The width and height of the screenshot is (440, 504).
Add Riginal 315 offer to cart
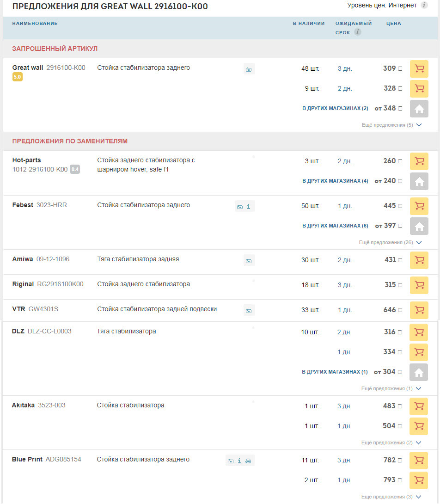click(419, 285)
